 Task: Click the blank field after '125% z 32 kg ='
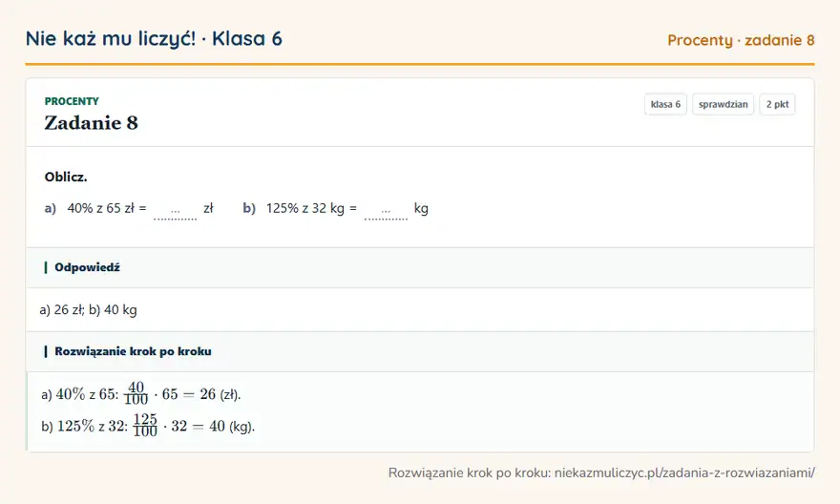pos(386,211)
